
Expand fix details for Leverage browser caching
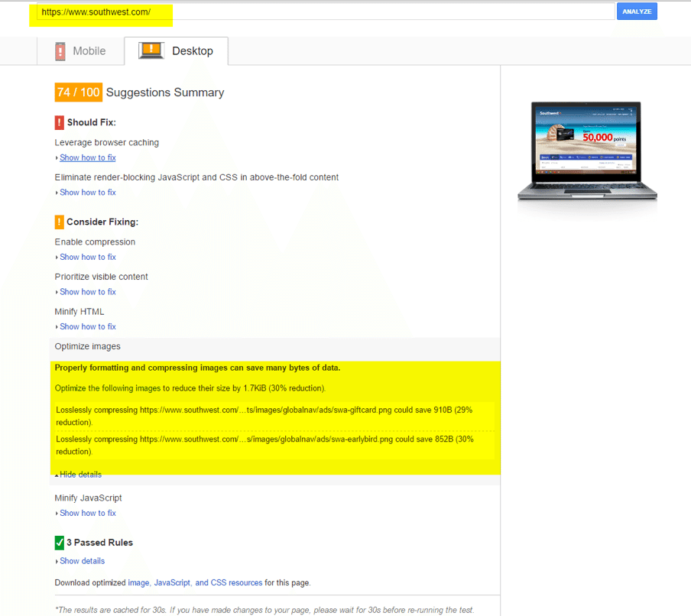(x=87, y=157)
